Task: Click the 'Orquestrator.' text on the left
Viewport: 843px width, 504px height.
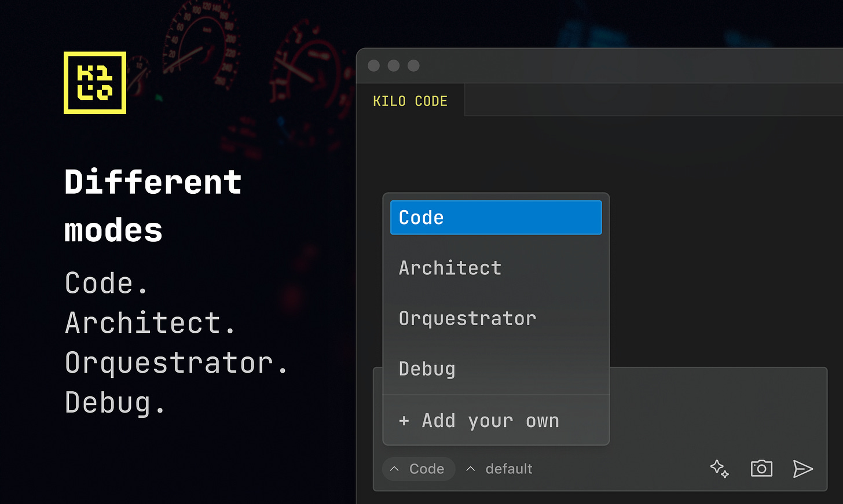Action: click(x=176, y=363)
